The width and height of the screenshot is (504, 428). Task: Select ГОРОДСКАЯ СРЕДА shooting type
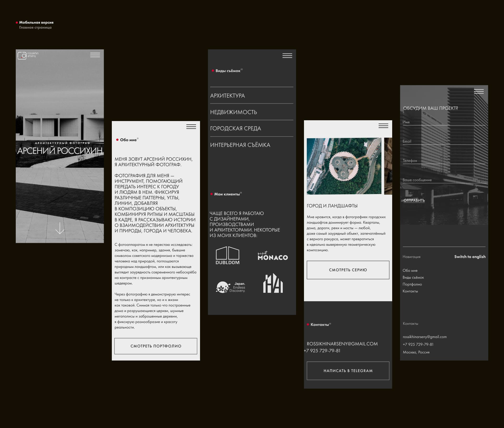coord(235,128)
